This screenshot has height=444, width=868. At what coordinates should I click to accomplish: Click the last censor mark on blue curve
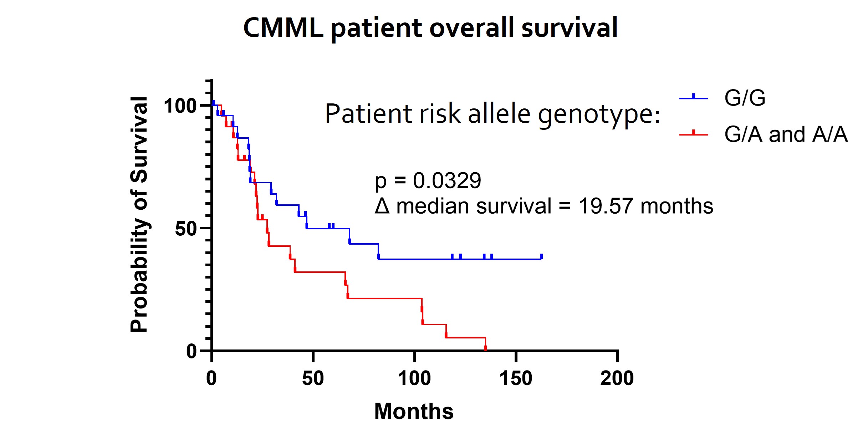[541, 256]
